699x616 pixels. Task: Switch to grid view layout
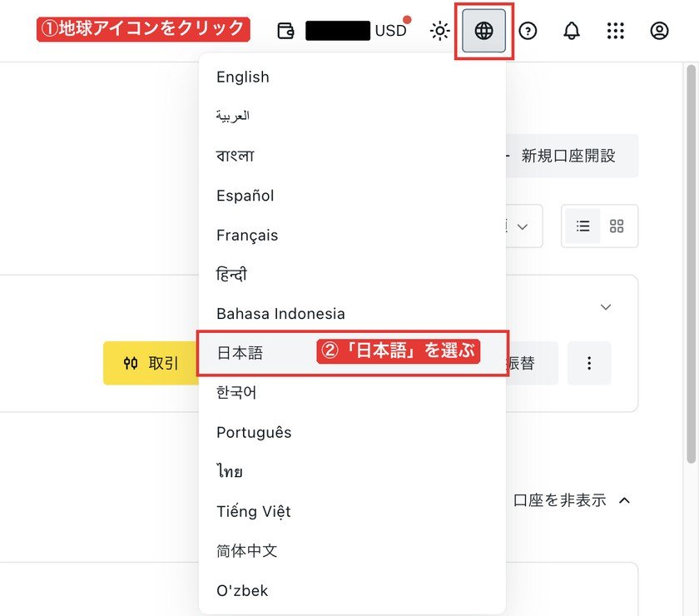(617, 226)
